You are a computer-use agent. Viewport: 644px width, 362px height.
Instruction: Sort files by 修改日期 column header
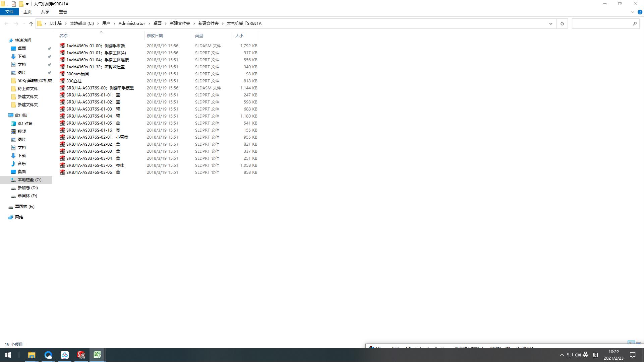155,35
